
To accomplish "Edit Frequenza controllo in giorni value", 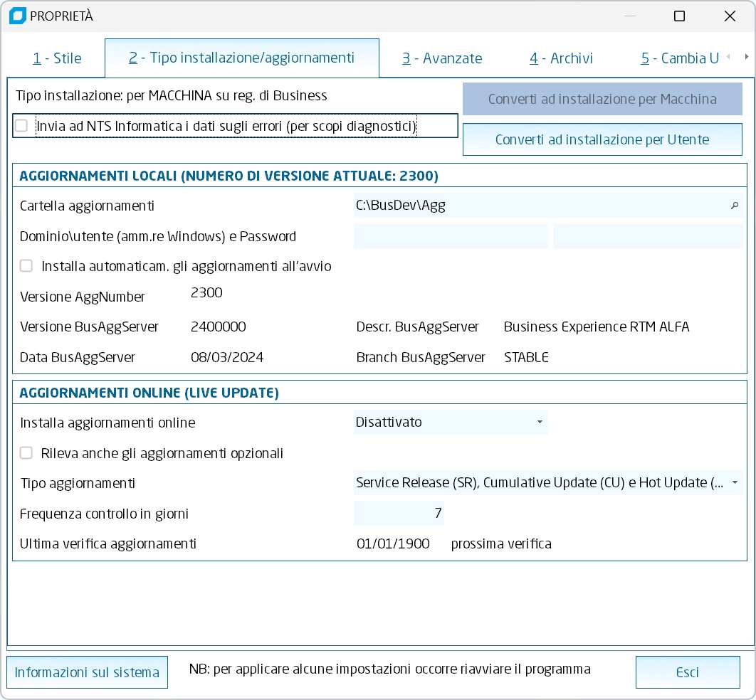I will [399, 513].
